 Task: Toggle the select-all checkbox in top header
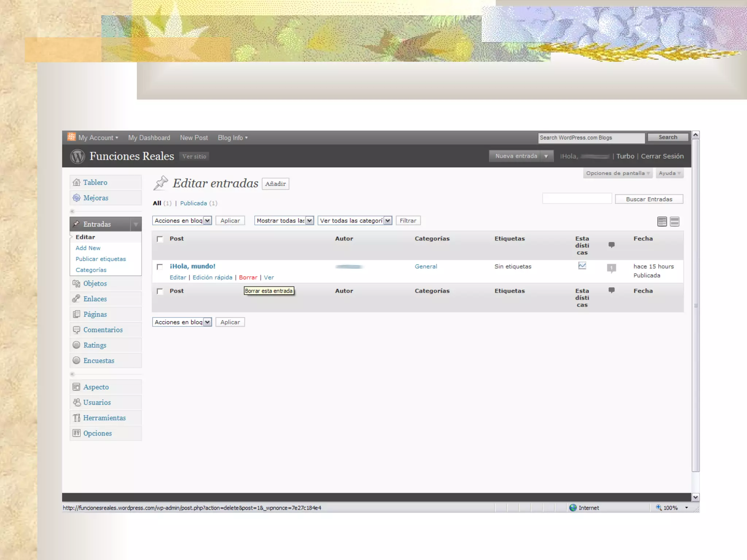[x=160, y=239]
